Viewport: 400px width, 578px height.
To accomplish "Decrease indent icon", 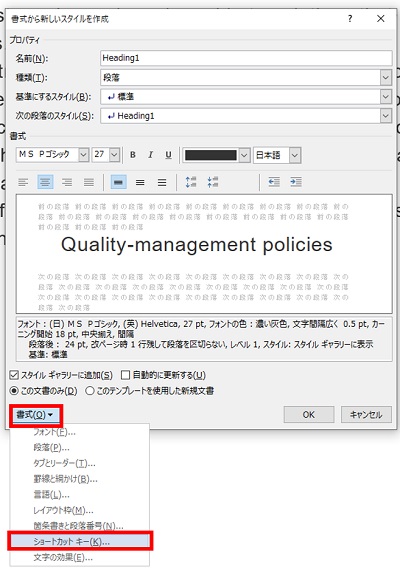I will coord(274,182).
